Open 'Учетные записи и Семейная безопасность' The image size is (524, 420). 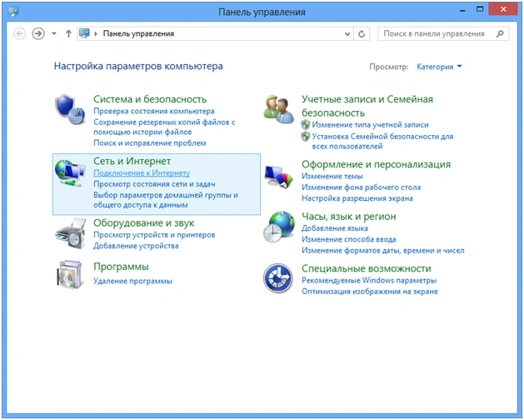pyautogui.click(x=367, y=106)
